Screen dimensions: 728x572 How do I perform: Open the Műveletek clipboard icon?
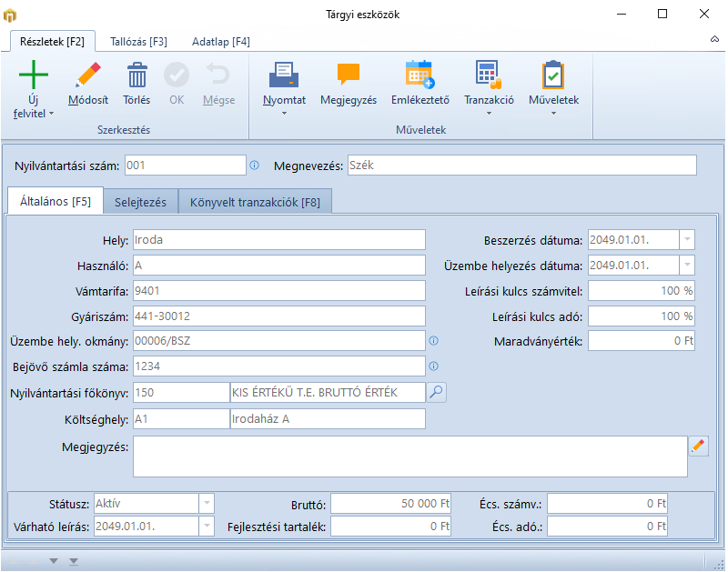553,75
